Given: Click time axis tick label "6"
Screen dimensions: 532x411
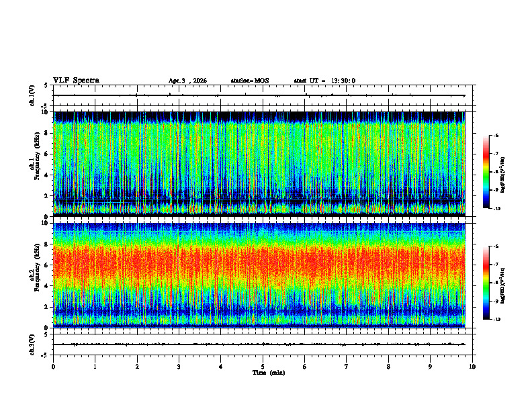Looking at the screenshot, I should 305,367.
